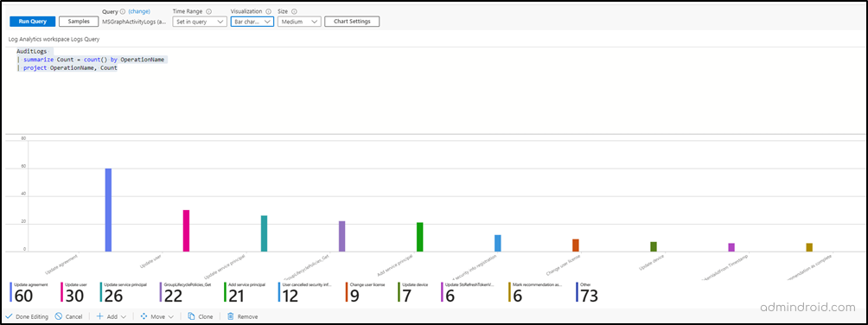This screenshot has width=868, height=325.
Task: Click the Update user 30 legend tile
Action: pyautogui.click(x=73, y=292)
